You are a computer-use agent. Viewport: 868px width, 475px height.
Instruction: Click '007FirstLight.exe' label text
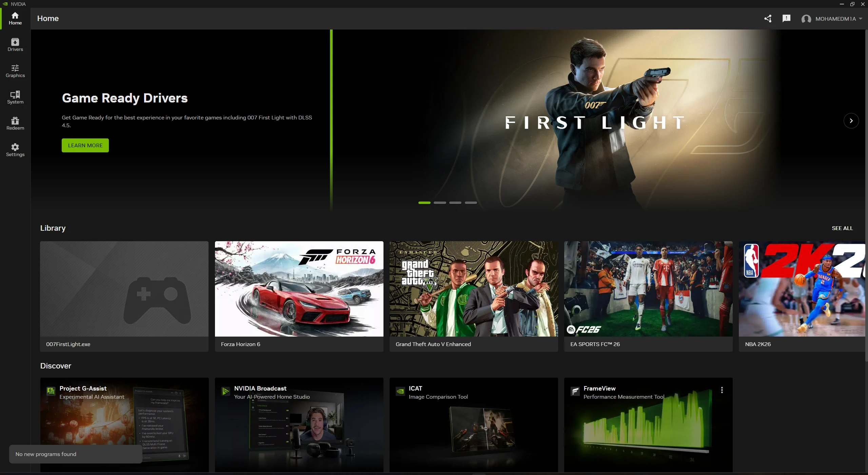coord(68,344)
